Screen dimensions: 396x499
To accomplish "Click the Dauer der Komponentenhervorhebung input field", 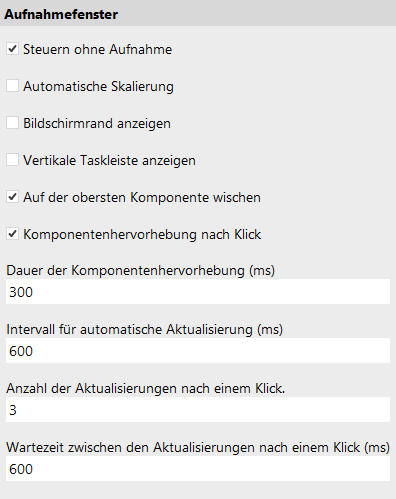I will click(198, 292).
